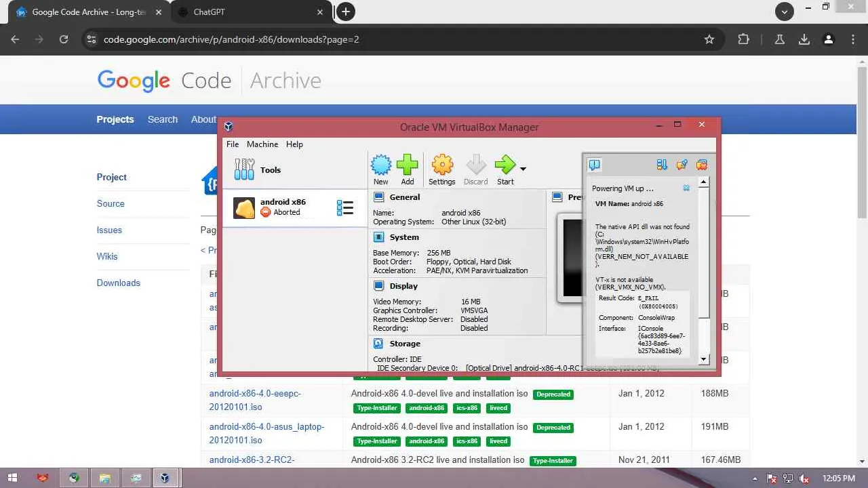Open the Downloads sidebar link
868x488 pixels.
click(x=119, y=283)
